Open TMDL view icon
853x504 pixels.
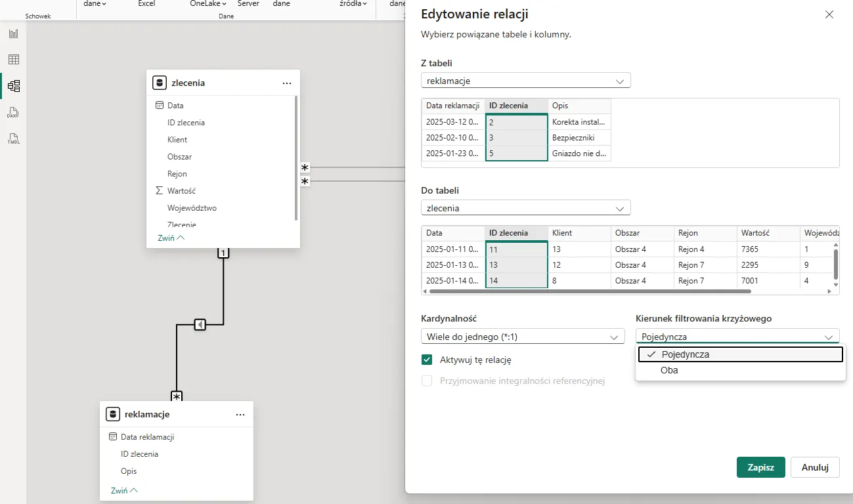tap(13, 139)
